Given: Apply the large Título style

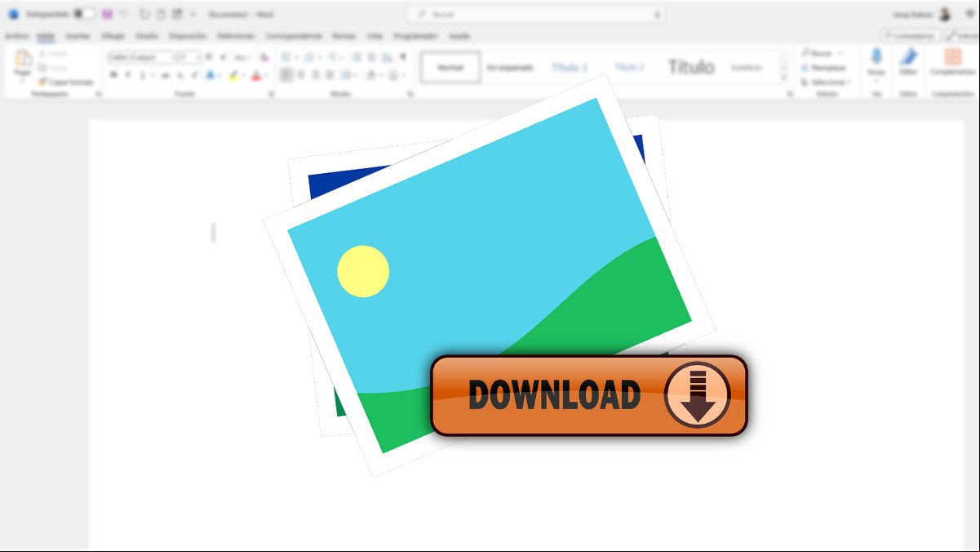Looking at the screenshot, I should [691, 67].
